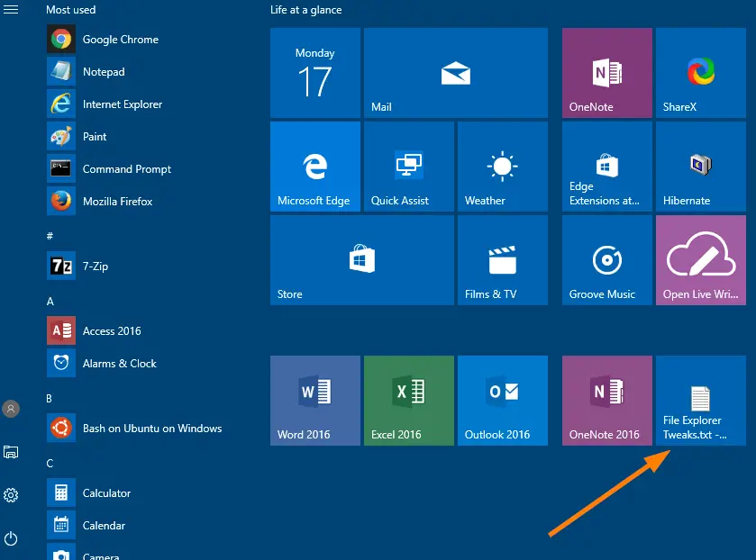Launch the ShareX tile
Viewport: 756px width, 560px height.
(700, 73)
